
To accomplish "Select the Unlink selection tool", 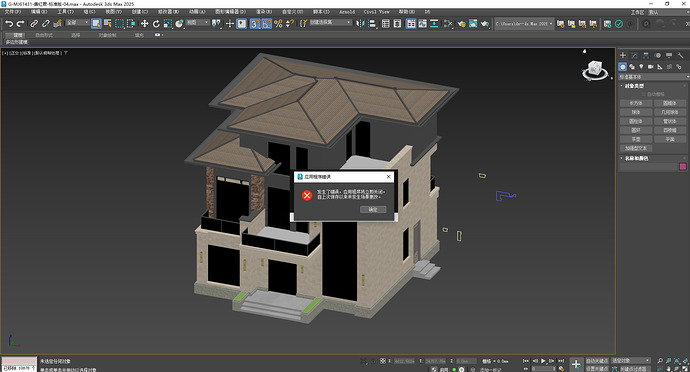I will [x=45, y=24].
